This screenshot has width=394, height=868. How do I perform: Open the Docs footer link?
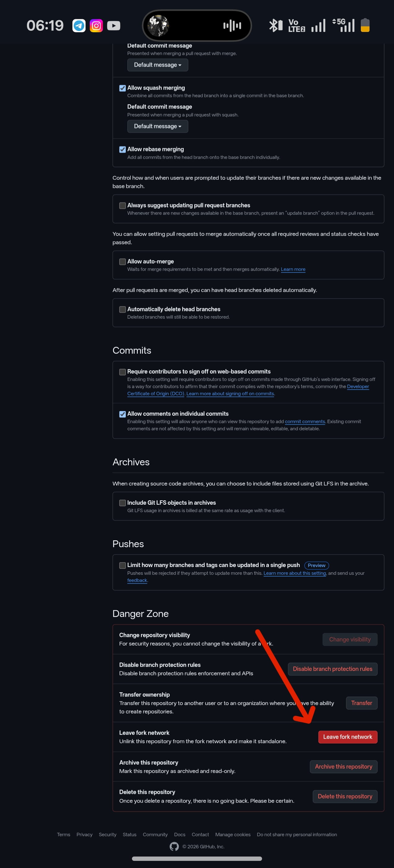tap(179, 834)
